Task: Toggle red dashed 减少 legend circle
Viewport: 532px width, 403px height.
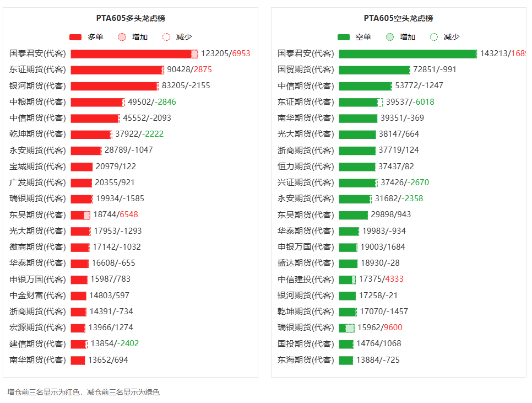Action: (167, 37)
